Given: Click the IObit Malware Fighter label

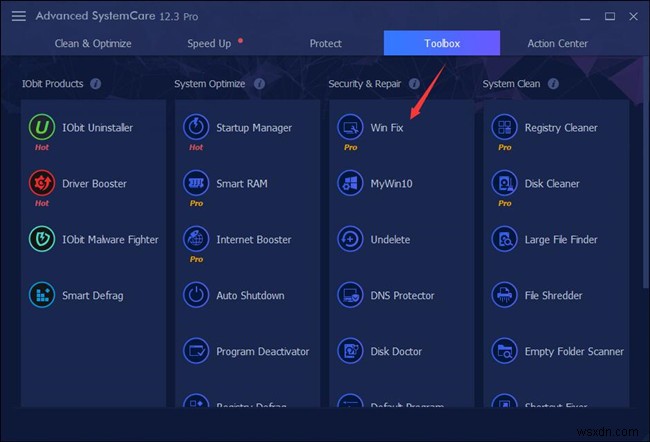Looking at the screenshot, I should (x=110, y=240).
